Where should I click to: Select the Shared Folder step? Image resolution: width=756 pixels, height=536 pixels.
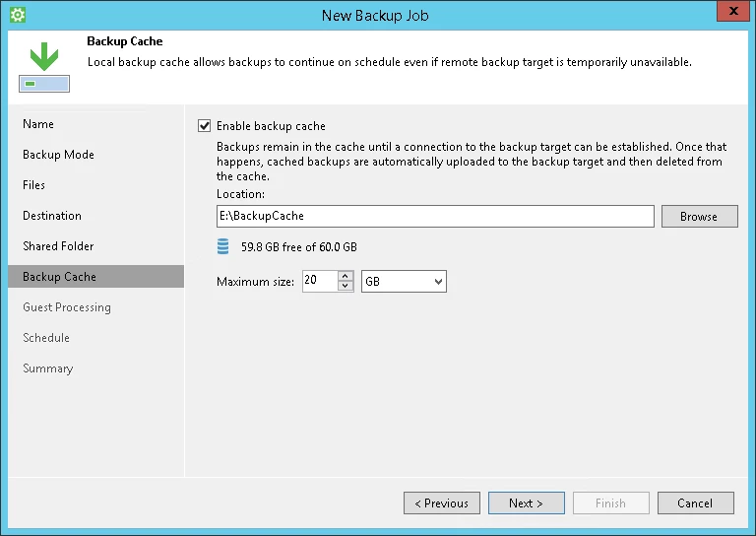tap(58, 246)
